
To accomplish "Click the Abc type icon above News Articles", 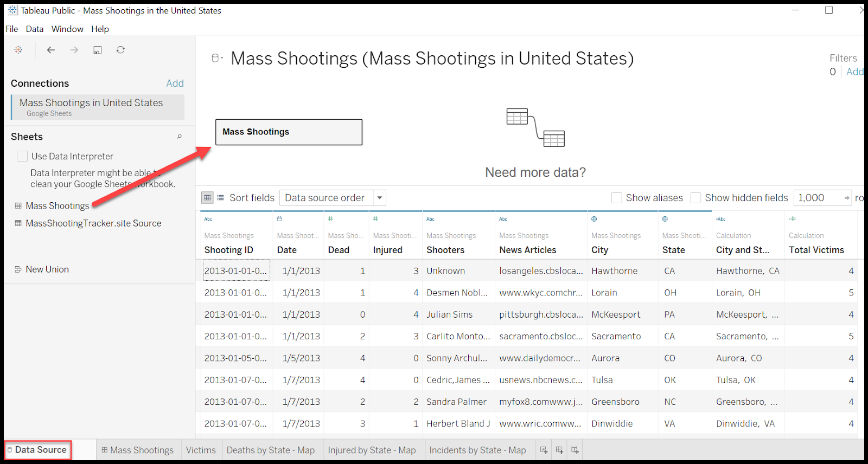I will click(x=503, y=219).
